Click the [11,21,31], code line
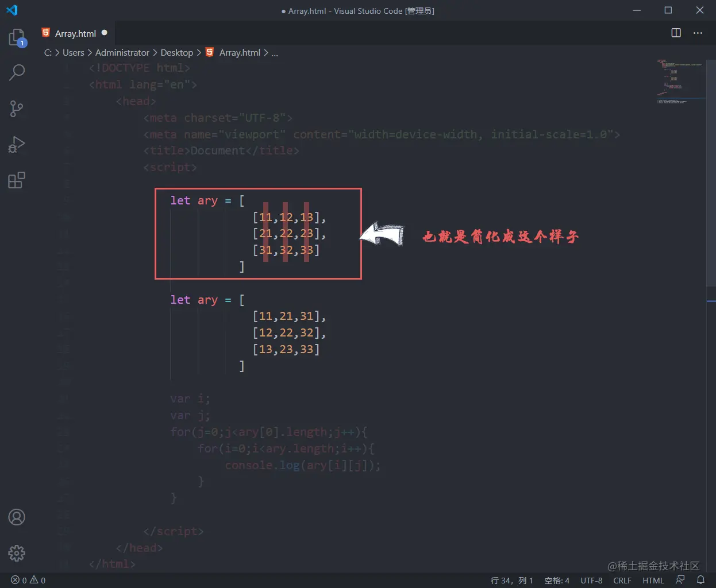 pyautogui.click(x=290, y=316)
